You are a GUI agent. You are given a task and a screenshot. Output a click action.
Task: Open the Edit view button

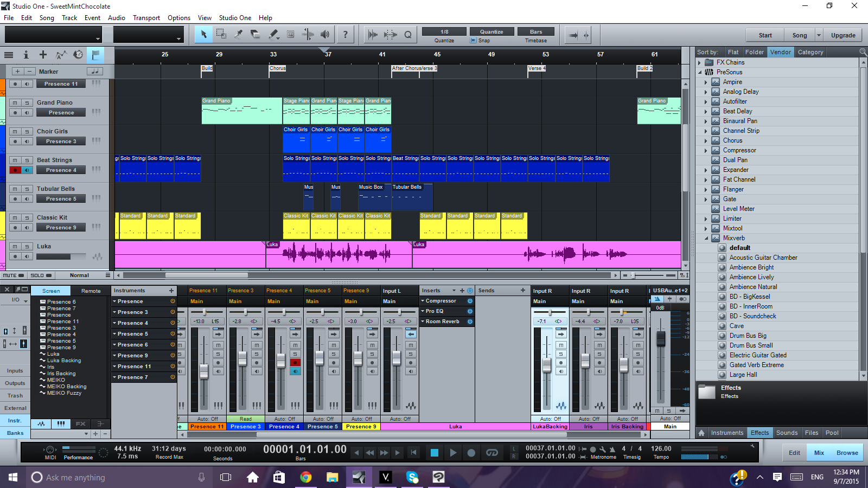click(x=794, y=453)
